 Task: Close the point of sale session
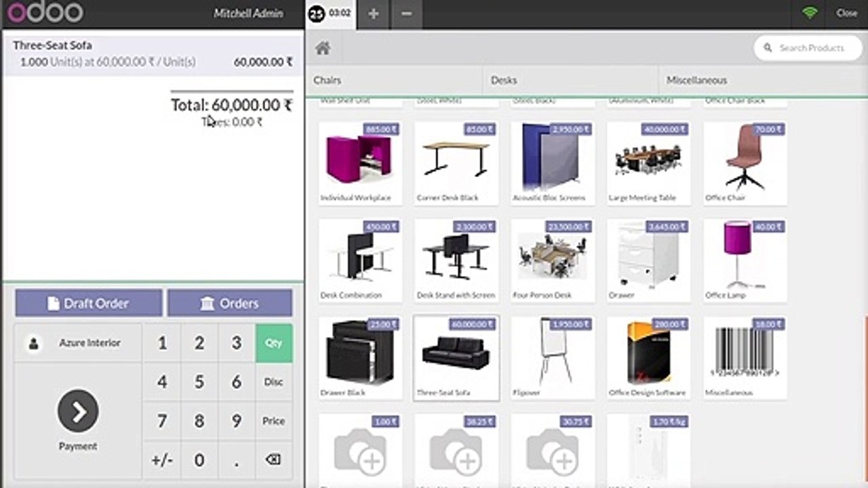click(x=846, y=13)
